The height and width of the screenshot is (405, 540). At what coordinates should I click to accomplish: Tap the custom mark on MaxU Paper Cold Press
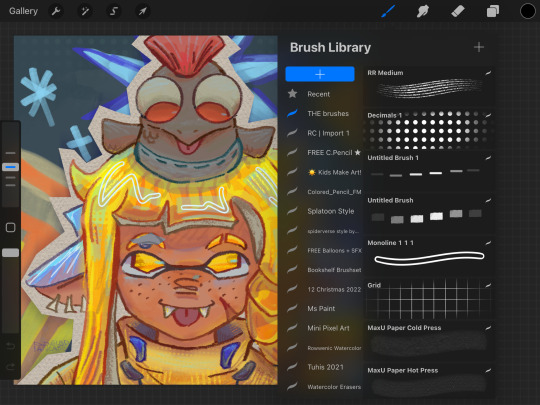[x=488, y=328]
